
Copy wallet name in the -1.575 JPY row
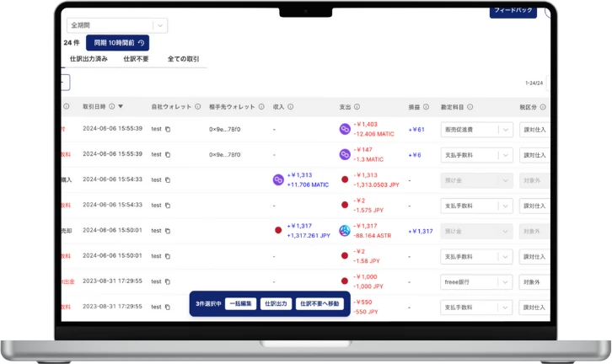click(168, 206)
